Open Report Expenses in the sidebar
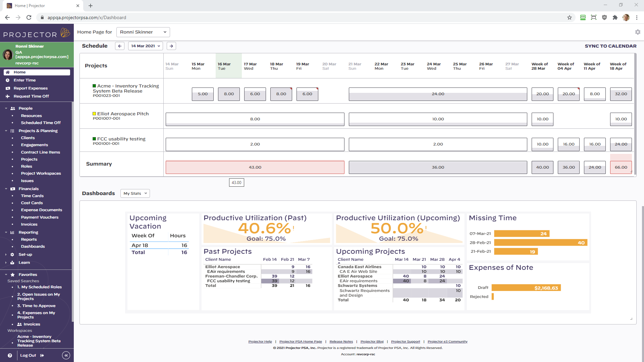This screenshot has height=362, width=644. (31, 88)
